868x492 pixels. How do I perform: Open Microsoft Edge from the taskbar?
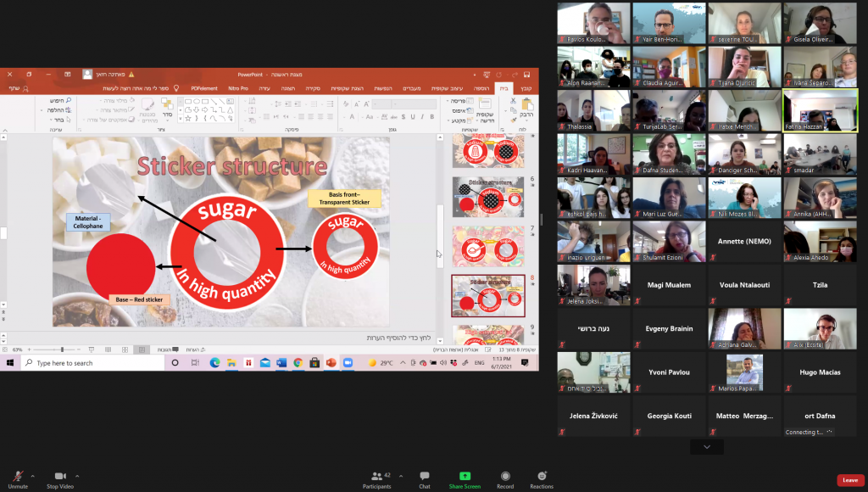[x=214, y=363]
